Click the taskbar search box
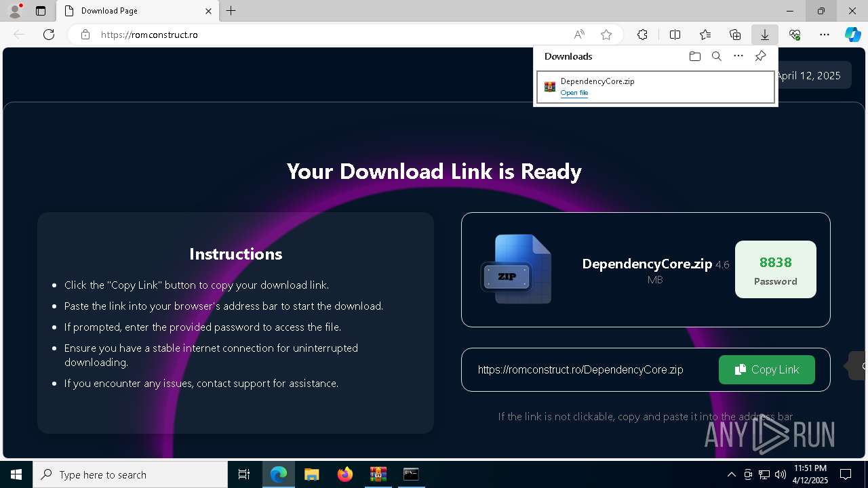The image size is (868, 488). tap(130, 474)
